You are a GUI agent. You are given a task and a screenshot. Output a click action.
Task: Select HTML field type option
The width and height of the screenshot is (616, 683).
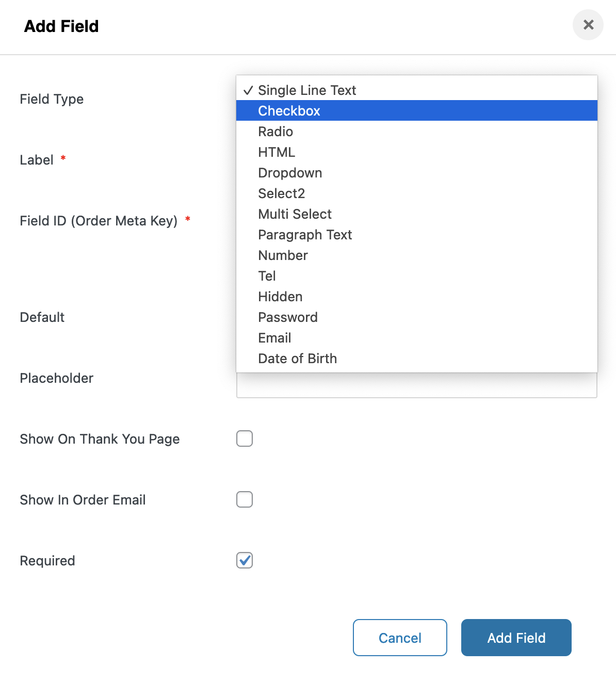[x=277, y=152]
